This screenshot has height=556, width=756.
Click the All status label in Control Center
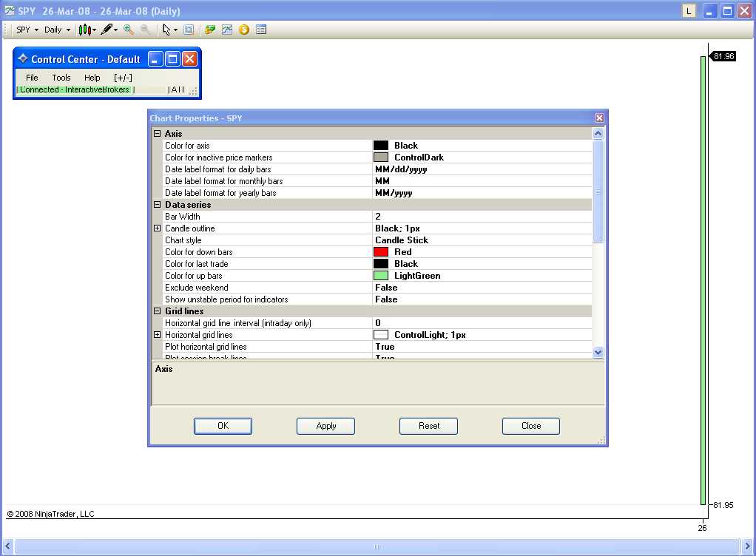pyautogui.click(x=178, y=89)
